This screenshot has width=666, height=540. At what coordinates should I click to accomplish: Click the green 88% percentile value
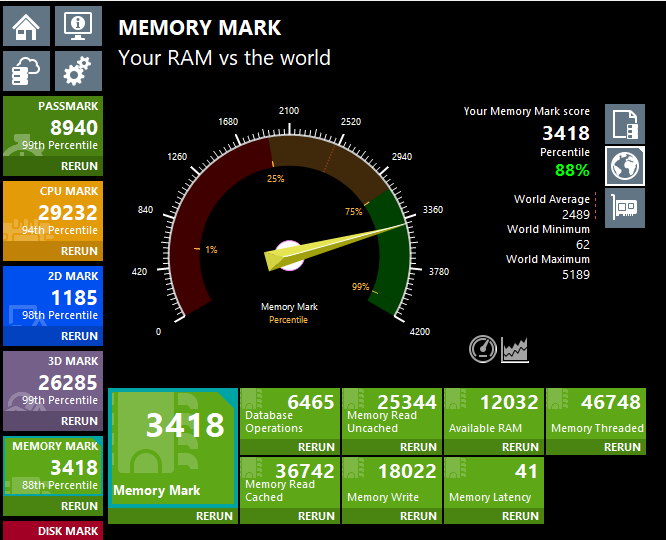pos(572,170)
